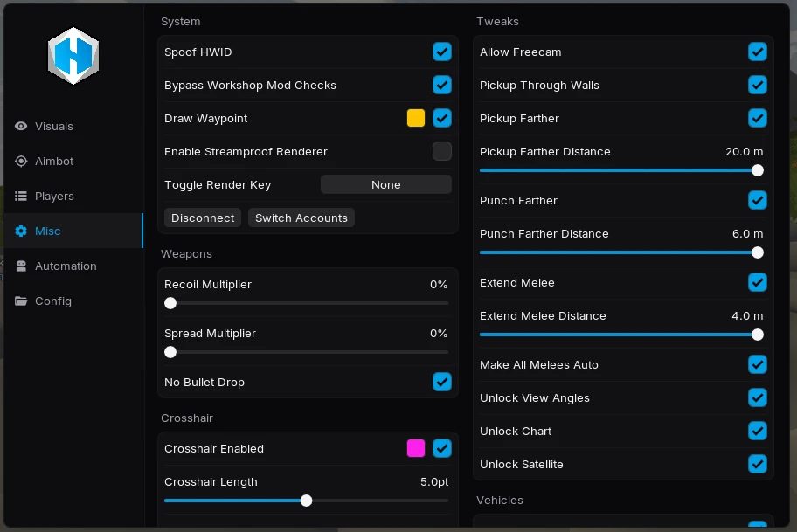Click the Recoil Multiplier slider handle
Image resolution: width=797 pixels, height=532 pixels.
(170, 303)
